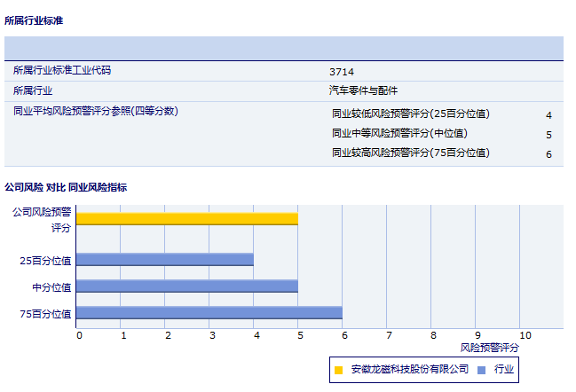Click the blue table header bar

tap(284, 48)
